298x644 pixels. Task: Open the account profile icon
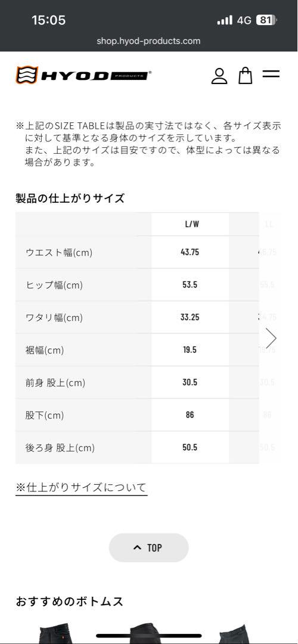pyautogui.click(x=219, y=76)
